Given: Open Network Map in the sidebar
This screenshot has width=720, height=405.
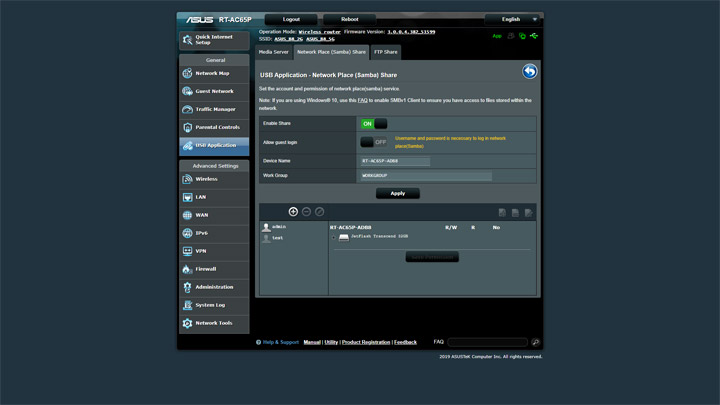Looking at the screenshot, I should (214, 73).
